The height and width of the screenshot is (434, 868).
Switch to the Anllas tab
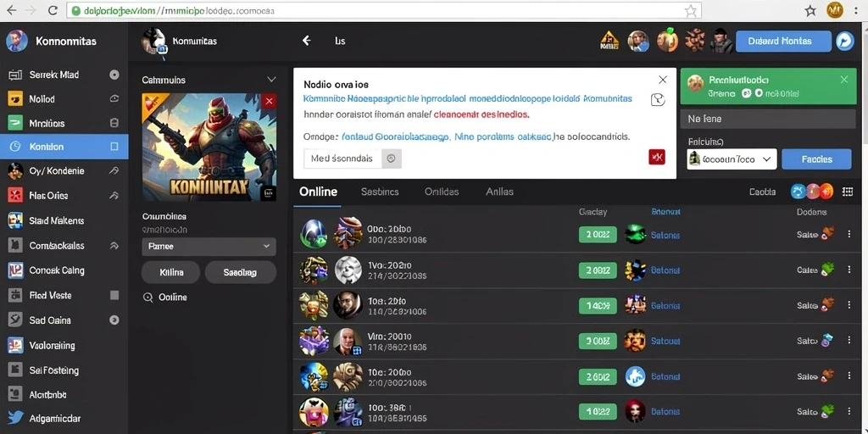[499, 192]
